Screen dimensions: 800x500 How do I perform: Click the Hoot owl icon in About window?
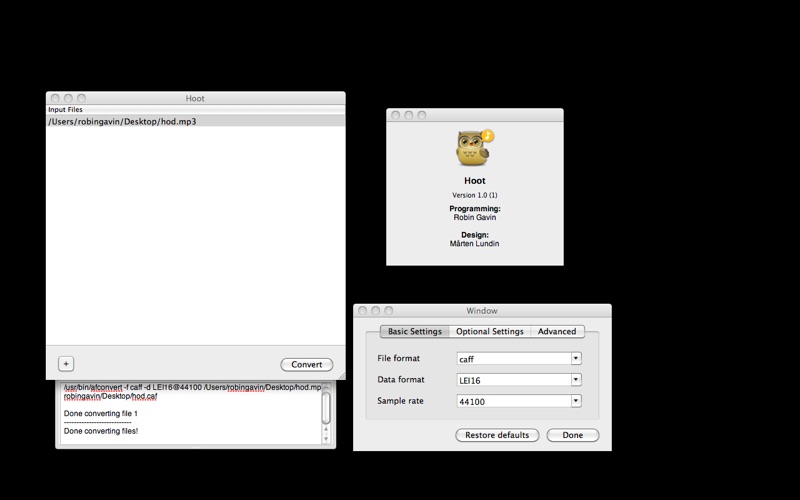pyautogui.click(x=474, y=147)
